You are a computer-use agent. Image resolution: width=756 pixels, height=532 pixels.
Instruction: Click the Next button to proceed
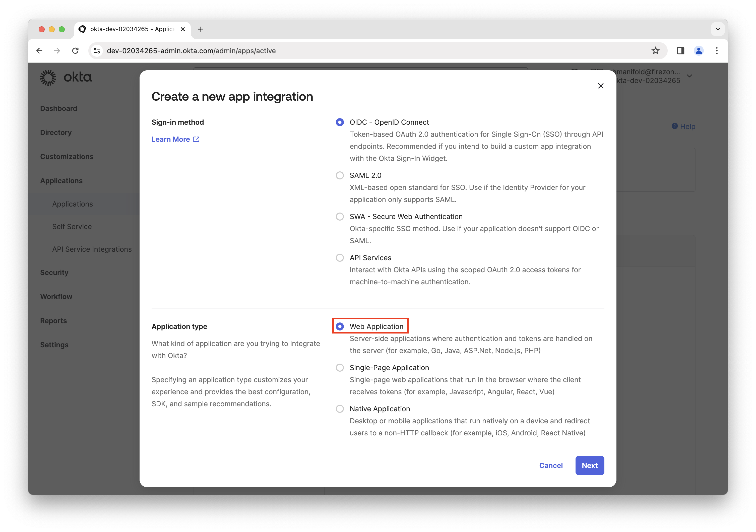coord(590,465)
